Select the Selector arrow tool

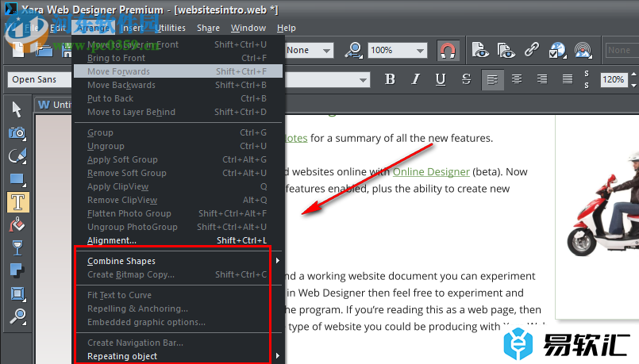[x=17, y=109]
